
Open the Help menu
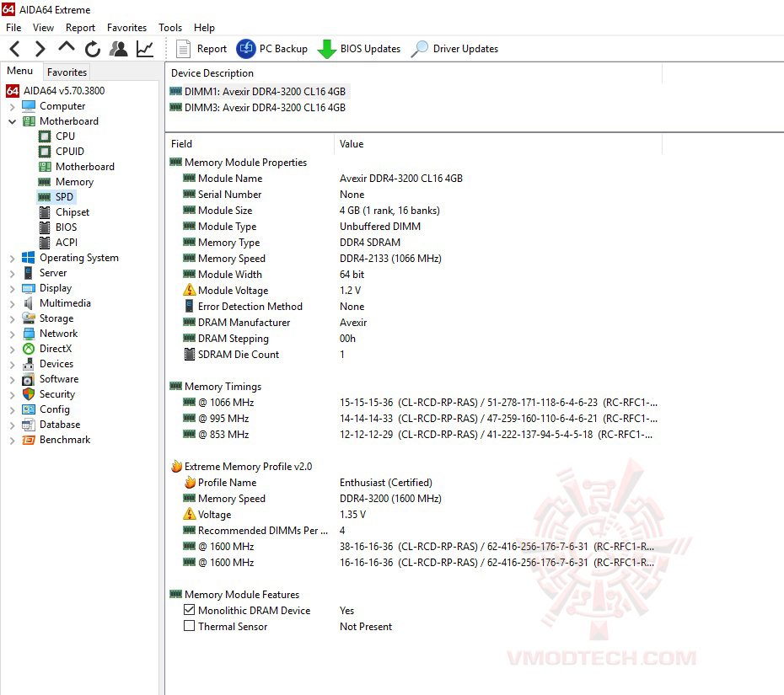pos(204,28)
